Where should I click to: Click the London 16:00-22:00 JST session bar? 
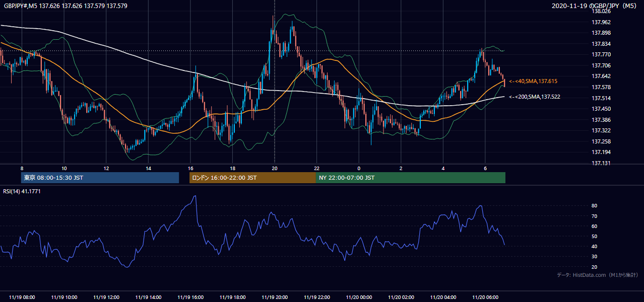pos(252,178)
